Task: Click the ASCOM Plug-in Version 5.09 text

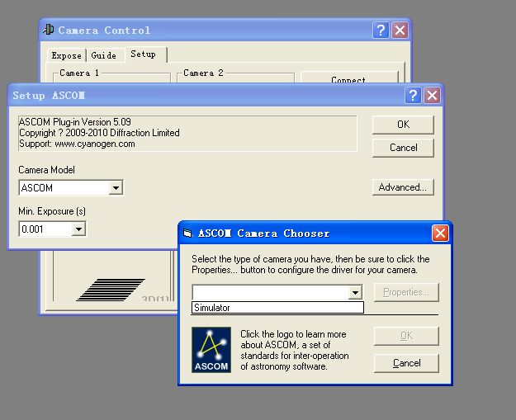Action: 75,122
